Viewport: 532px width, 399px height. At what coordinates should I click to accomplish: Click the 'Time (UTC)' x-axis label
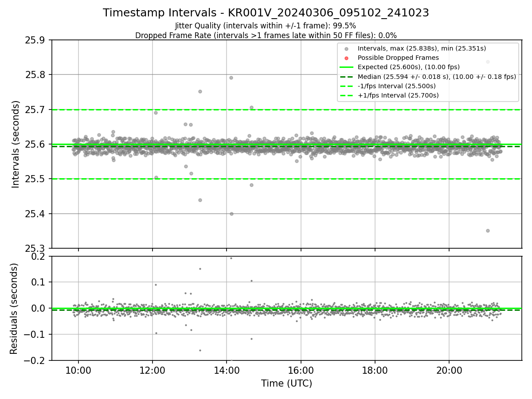point(286,383)
